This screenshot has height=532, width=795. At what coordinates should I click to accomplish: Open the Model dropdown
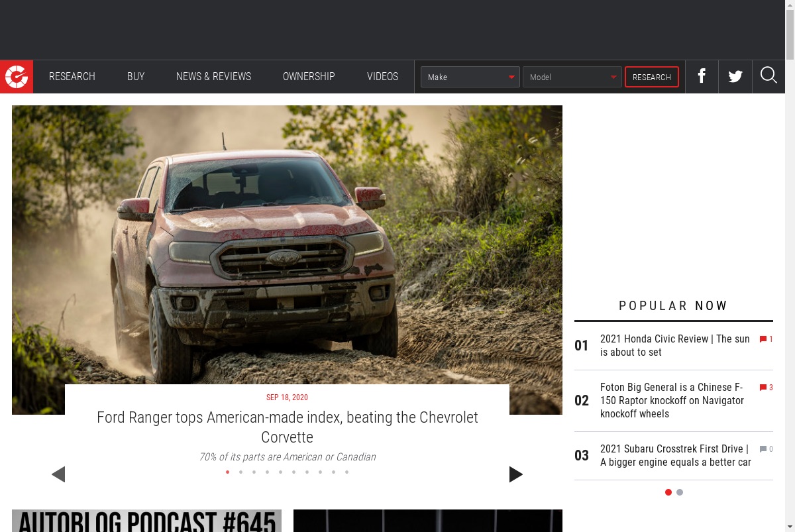[572, 77]
